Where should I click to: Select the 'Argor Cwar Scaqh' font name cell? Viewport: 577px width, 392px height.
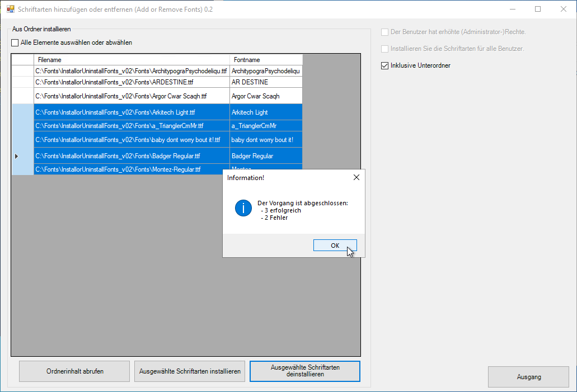(x=266, y=96)
